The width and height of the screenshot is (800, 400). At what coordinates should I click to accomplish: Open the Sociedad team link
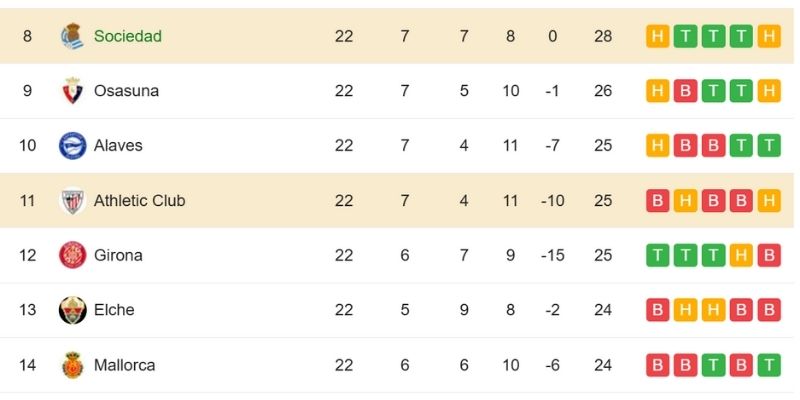point(127,36)
